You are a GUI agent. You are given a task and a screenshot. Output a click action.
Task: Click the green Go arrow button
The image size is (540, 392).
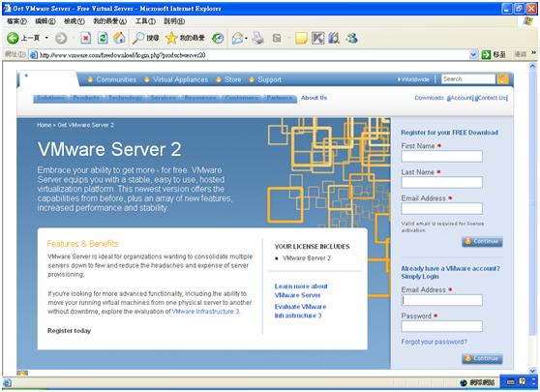[x=486, y=54]
